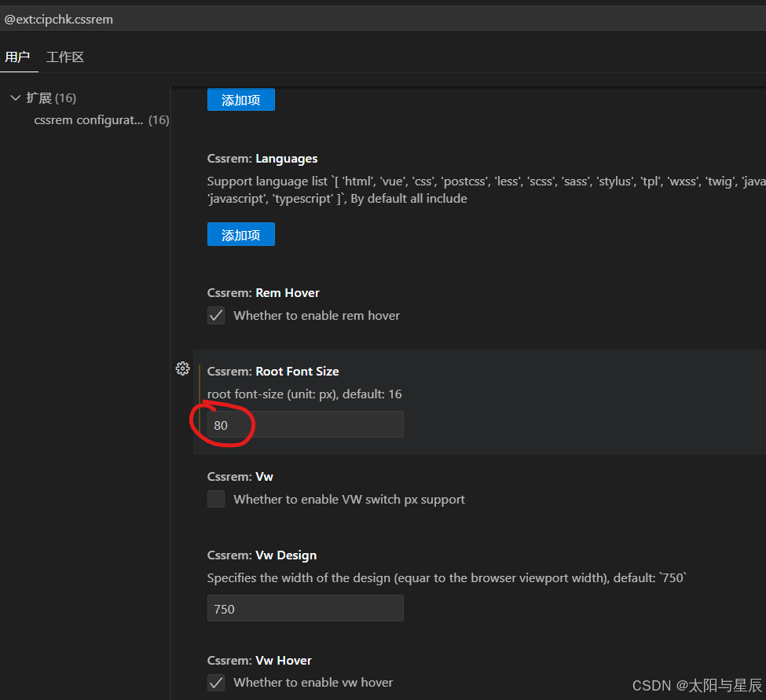Click the Cssrem: Vw Hover heading

point(259,661)
